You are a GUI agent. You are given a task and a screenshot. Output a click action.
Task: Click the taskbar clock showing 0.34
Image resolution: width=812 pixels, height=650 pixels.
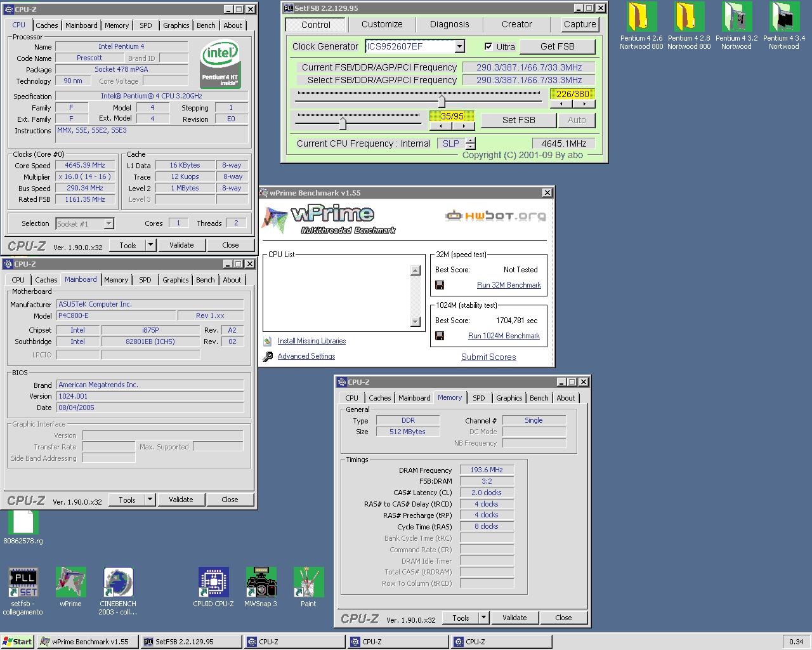pyautogui.click(x=796, y=642)
